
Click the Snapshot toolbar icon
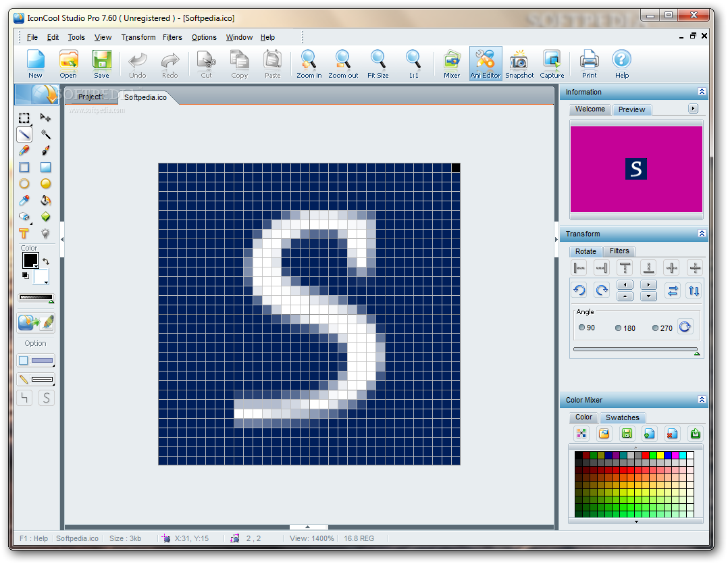(519, 63)
